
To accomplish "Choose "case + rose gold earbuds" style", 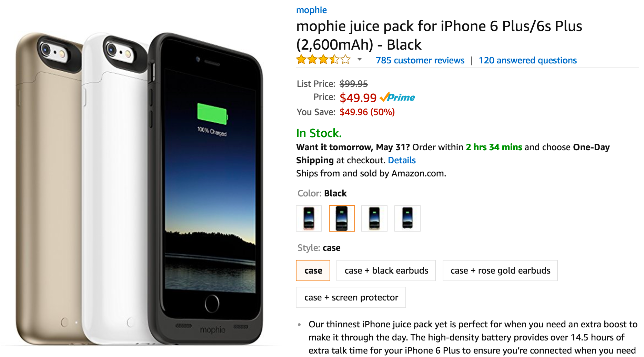I will (500, 271).
